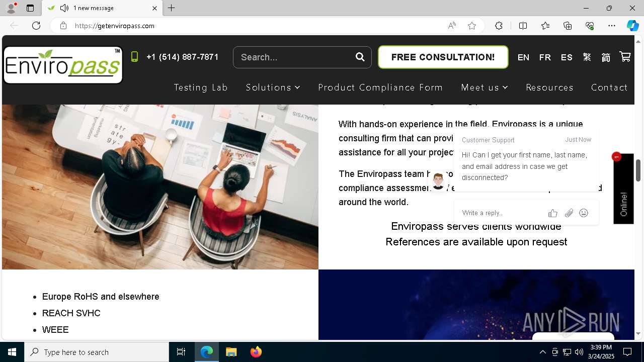Attach a file with paperclip icon
Screen dimensions: 644x362
coord(569,213)
